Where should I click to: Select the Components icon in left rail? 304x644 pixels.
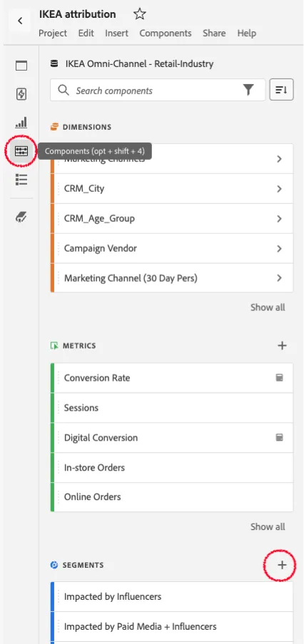click(x=21, y=150)
